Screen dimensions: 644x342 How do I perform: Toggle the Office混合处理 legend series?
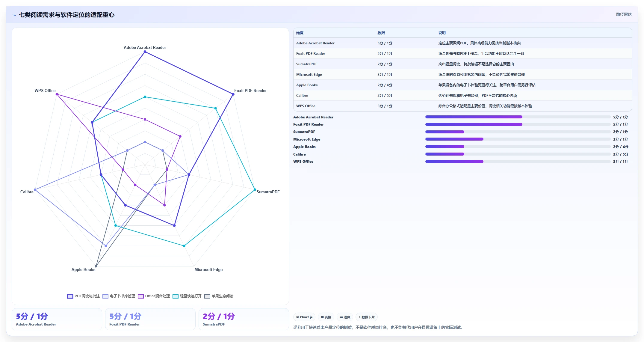pos(154,296)
